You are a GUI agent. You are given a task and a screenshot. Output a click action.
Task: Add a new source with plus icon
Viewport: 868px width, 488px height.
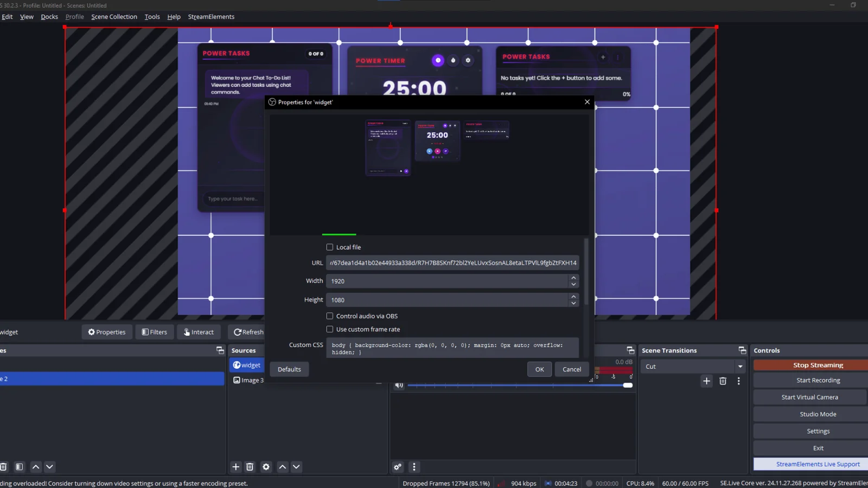click(x=236, y=467)
